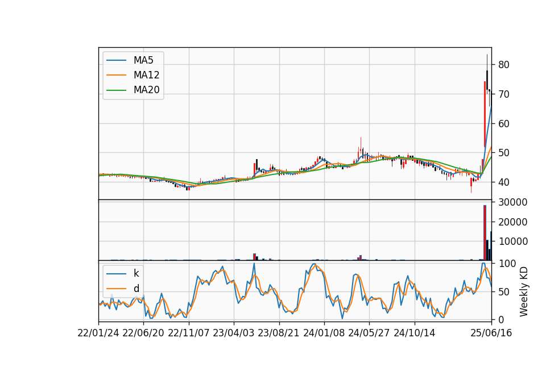
Task: Click the blue MA5 legend line swatch
Action: click(116, 60)
